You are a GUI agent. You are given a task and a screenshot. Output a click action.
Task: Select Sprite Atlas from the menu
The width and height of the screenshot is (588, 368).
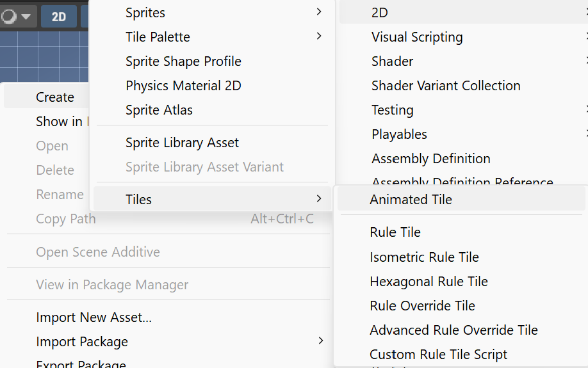pos(159,110)
